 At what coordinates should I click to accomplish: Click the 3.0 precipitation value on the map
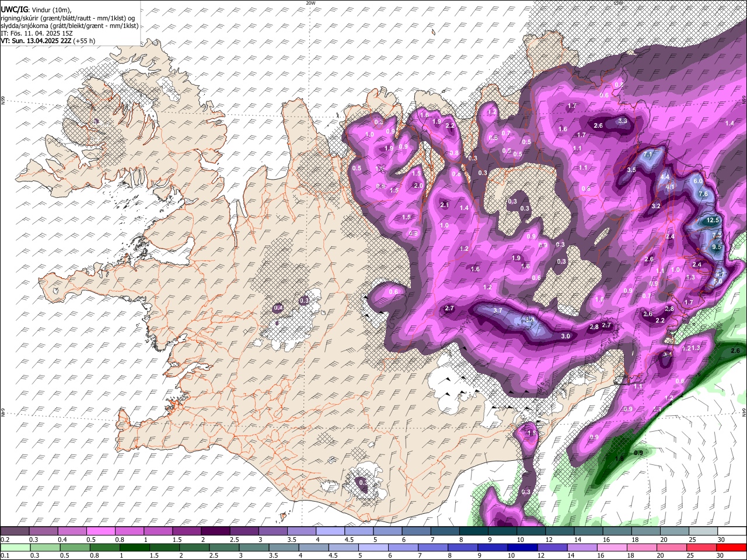pos(566,337)
